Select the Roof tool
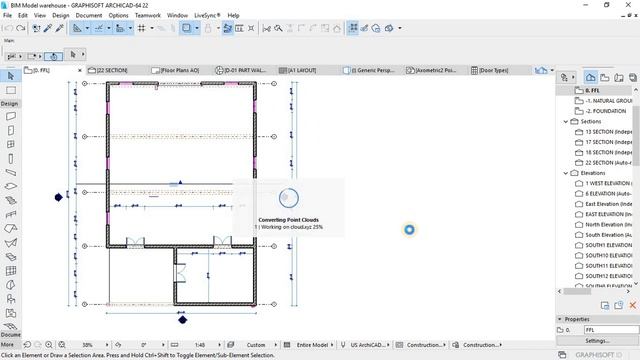640x360 pixels. click(11, 229)
